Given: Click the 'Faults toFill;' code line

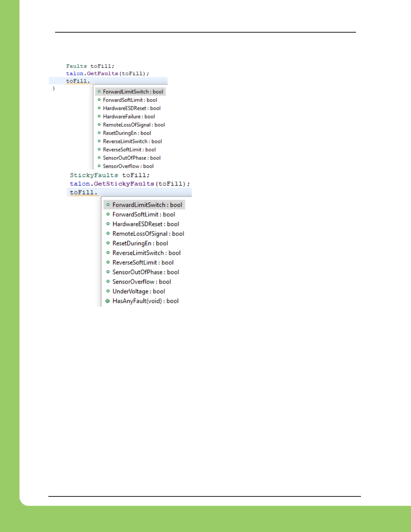Looking at the screenshot, I should [90, 66].
